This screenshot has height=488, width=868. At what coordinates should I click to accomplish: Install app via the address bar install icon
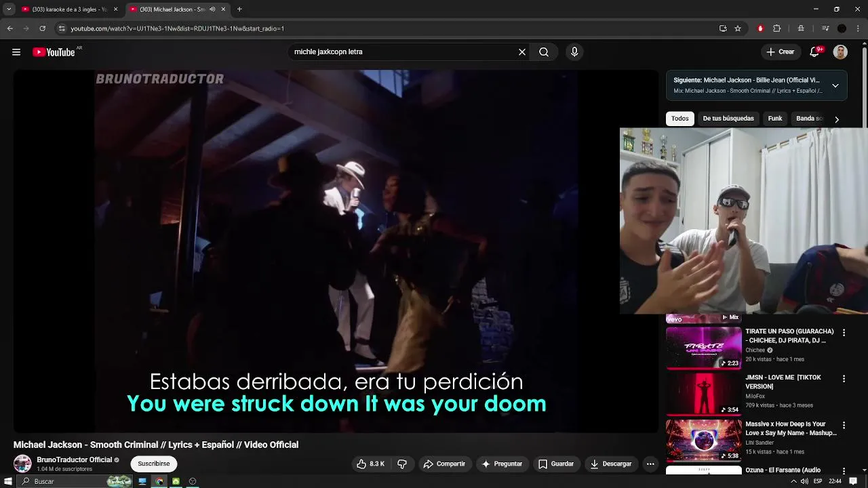point(723,28)
